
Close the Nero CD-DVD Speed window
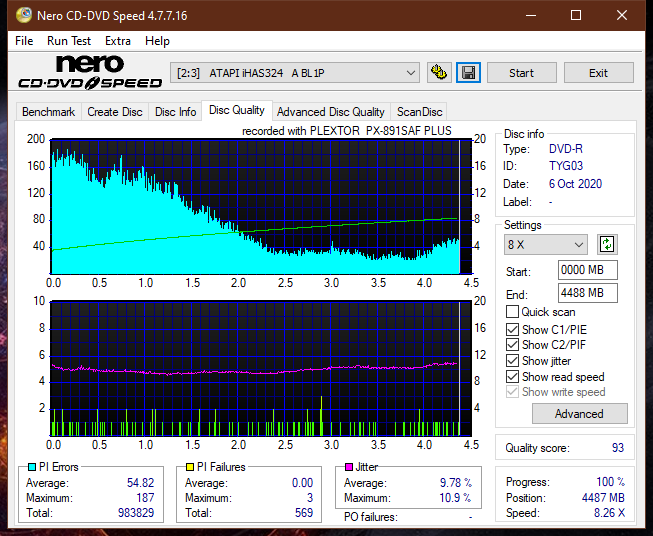(622, 15)
